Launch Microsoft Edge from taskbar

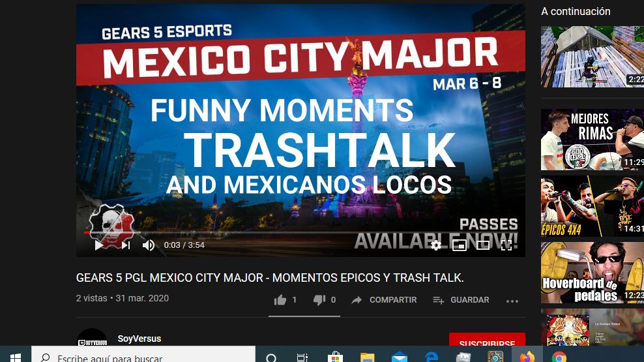[x=432, y=357]
